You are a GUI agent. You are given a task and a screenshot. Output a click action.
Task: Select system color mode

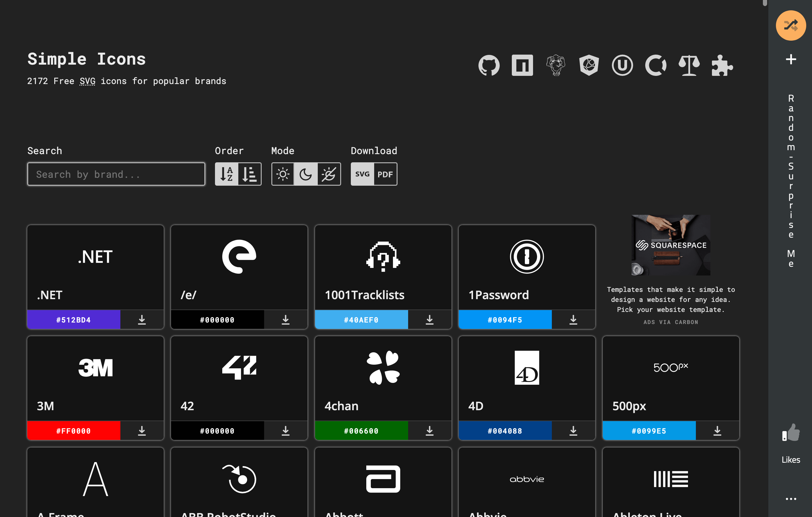pyautogui.click(x=328, y=174)
